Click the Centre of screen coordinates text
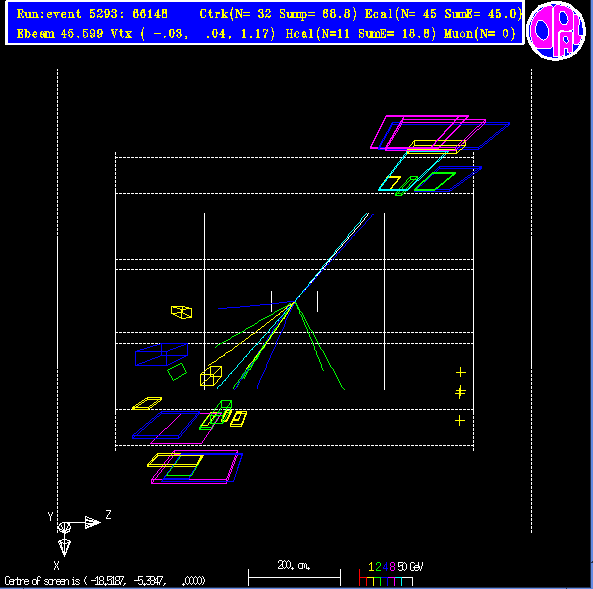 tap(105, 580)
